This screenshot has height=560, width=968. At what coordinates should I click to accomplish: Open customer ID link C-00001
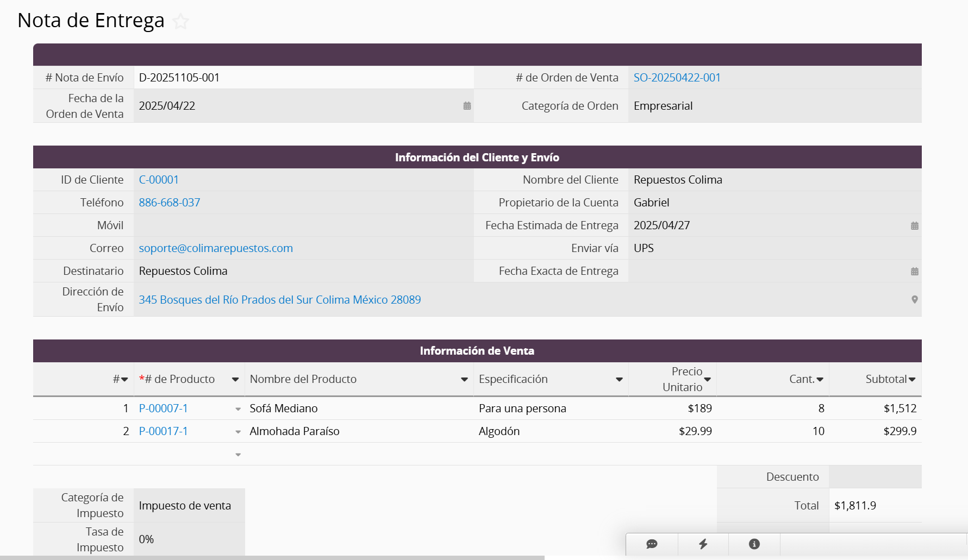click(159, 180)
